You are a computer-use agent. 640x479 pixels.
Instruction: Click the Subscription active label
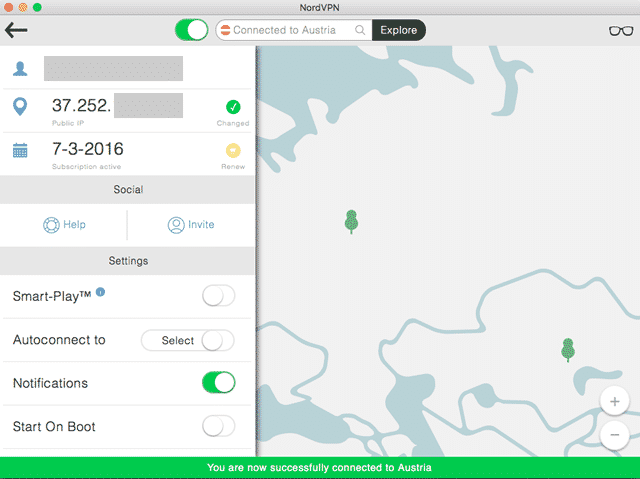[x=87, y=166]
